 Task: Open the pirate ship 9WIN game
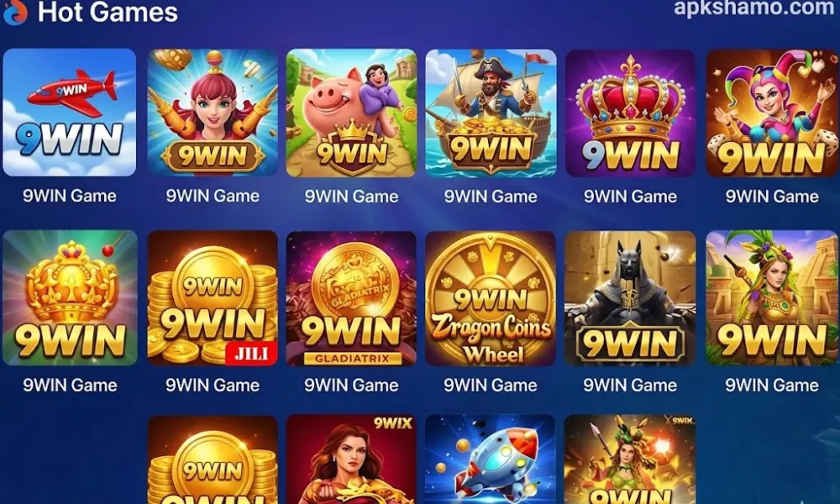491,113
